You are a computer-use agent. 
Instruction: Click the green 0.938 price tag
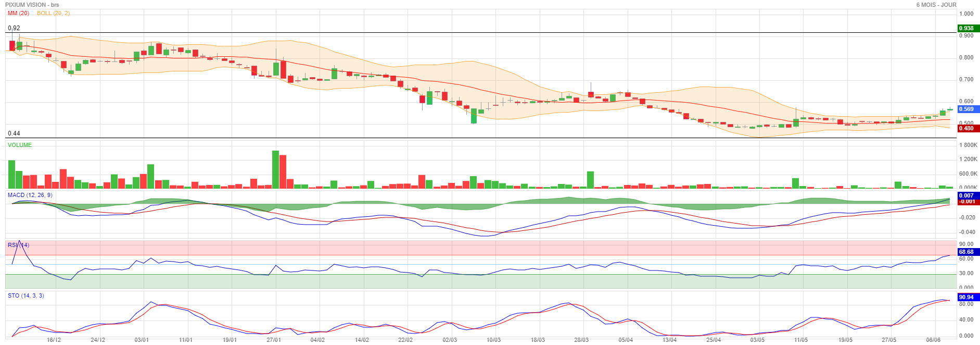pos(969,28)
